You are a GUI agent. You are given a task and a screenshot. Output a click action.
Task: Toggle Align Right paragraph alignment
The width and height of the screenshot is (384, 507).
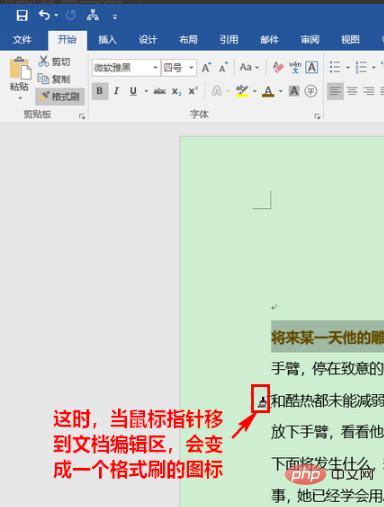coord(369,91)
